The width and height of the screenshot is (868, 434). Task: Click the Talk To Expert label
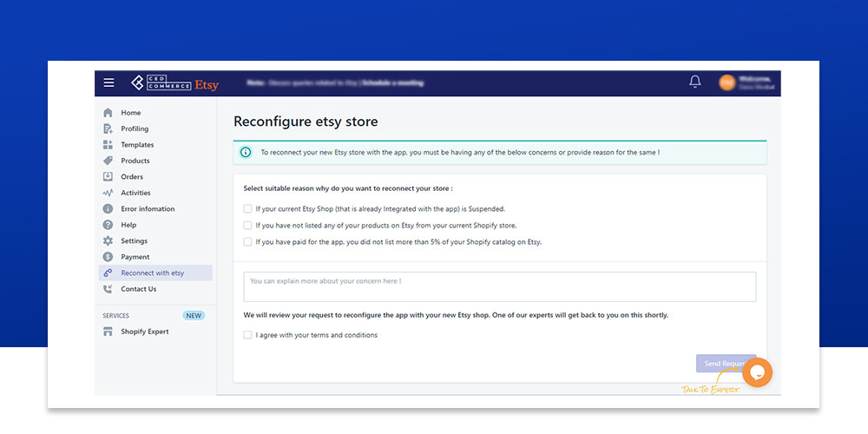tap(710, 390)
